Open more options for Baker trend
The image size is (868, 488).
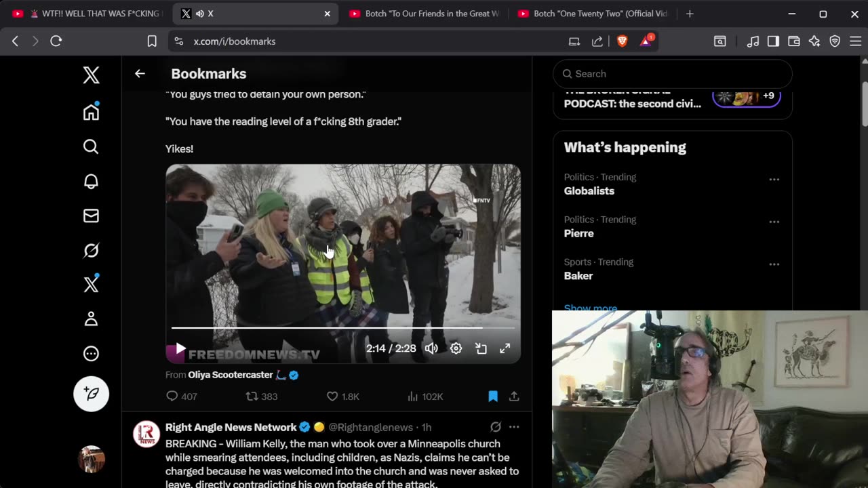774,264
